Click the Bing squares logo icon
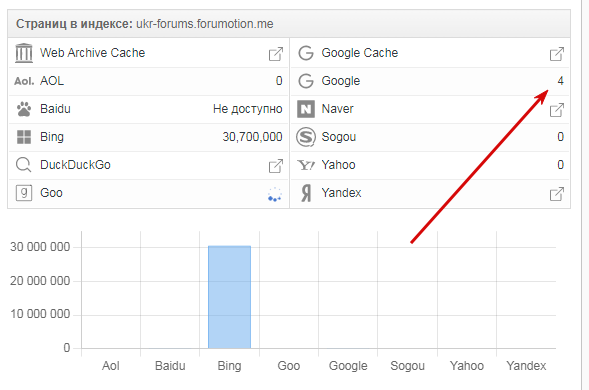This screenshot has width=589, height=390. [x=24, y=137]
